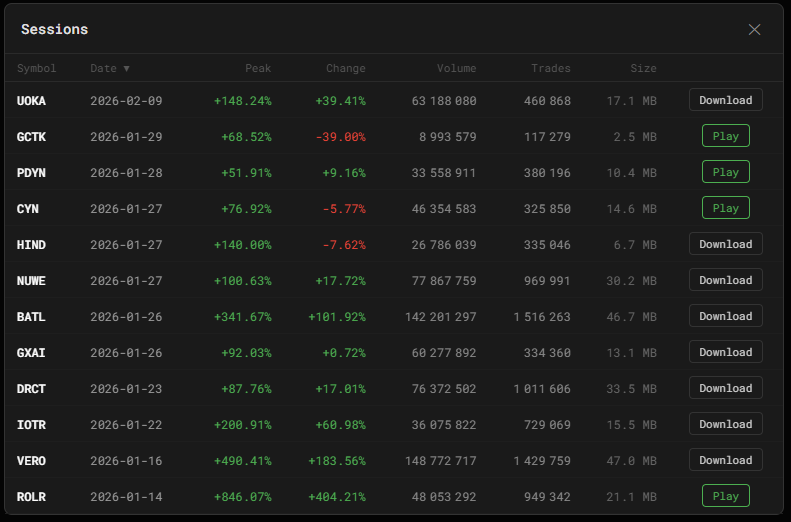Download the UOKA session
This screenshot has width=791, height=522.
tap(725, 100)
